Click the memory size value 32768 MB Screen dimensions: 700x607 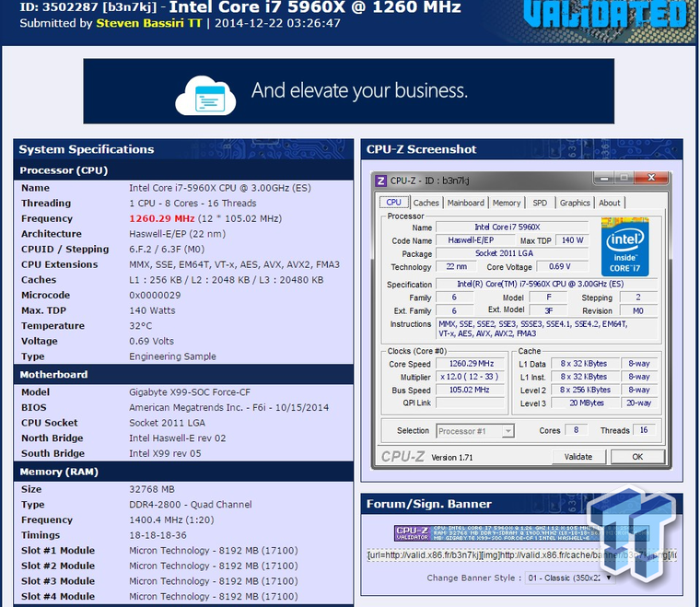tap(152, 489)
